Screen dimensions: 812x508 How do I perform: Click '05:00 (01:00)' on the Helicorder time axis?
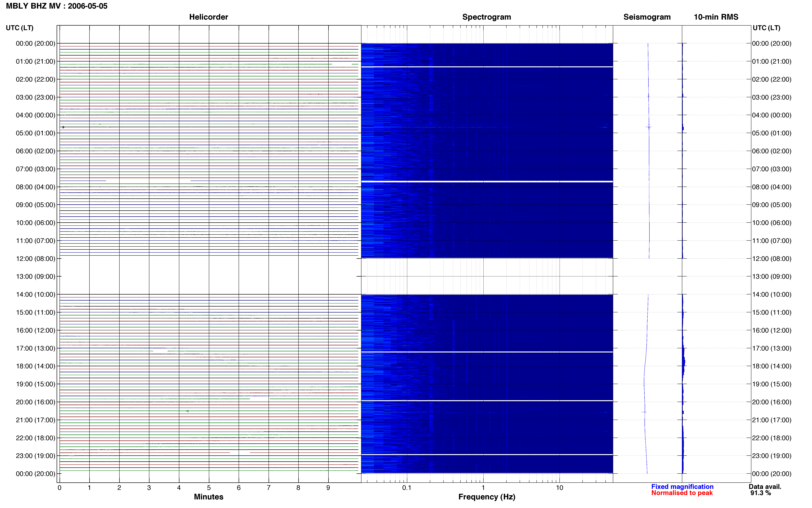coord(35,133)
